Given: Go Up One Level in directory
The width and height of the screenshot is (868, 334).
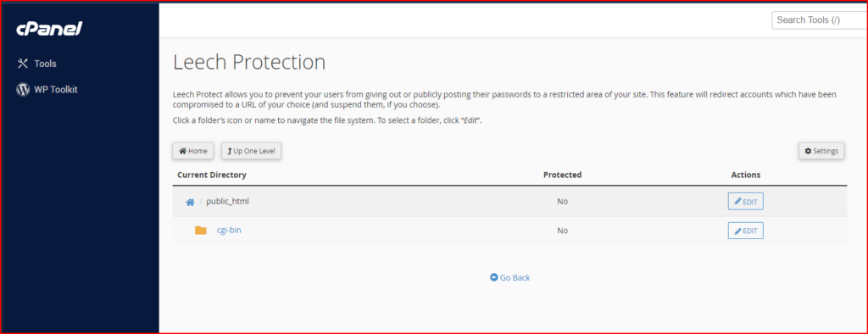Looking at the screenshot, I should (251, 151).
